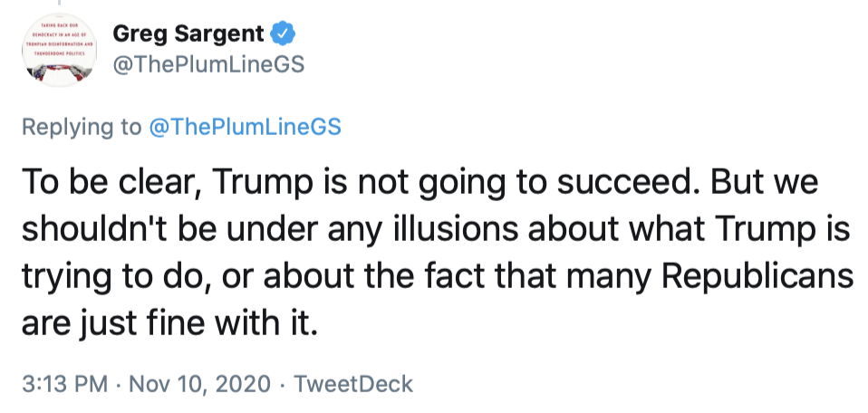
Task: Click the thread connector line above the avatar
Action: click(58, 5)
